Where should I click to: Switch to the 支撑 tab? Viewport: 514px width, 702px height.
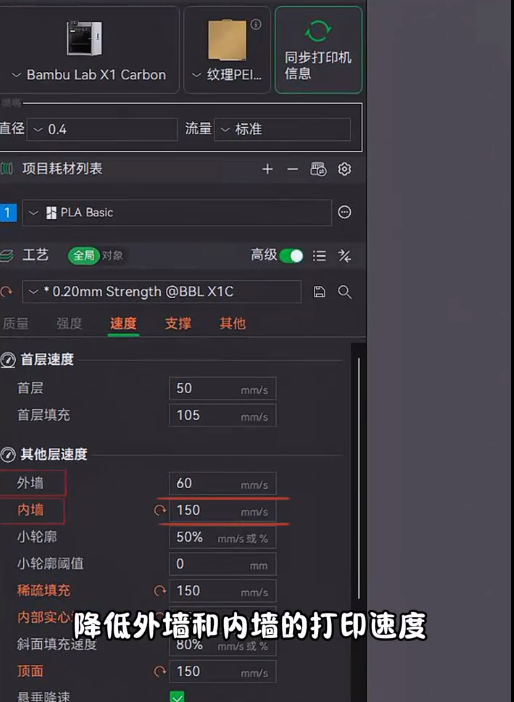[x=178, y=323]
